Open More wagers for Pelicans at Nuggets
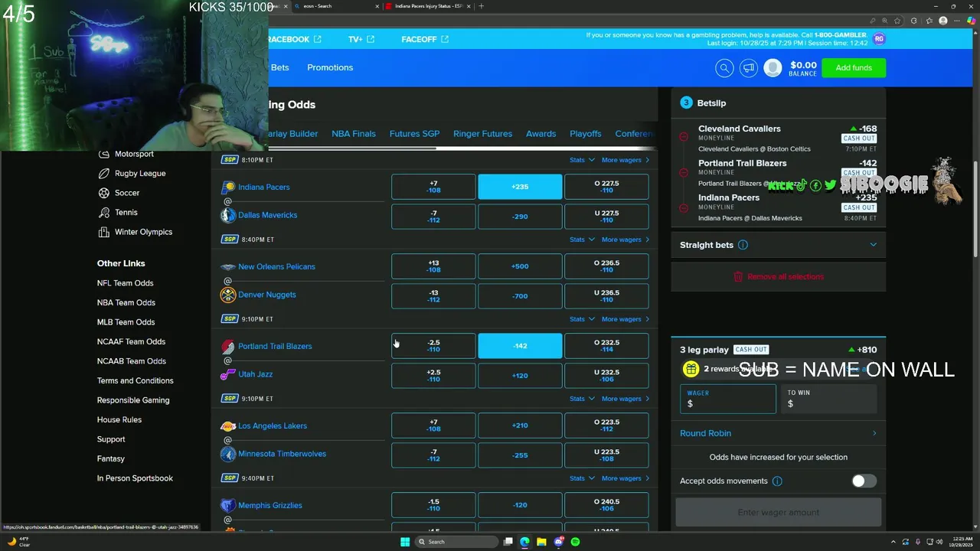The image size is (980, 551). [625, 319]
